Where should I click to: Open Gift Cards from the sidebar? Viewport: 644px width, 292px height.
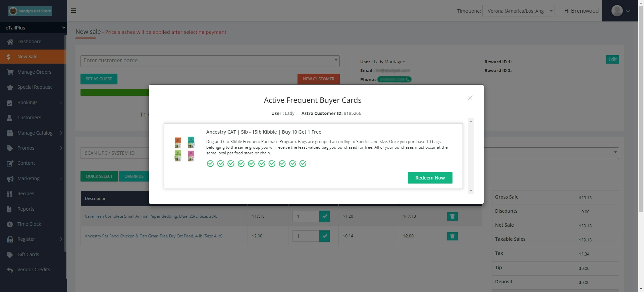point(28,254)
